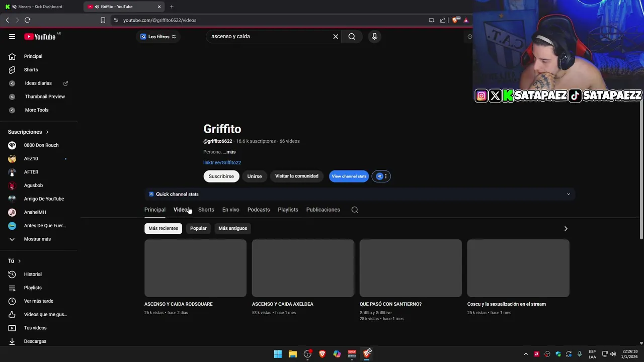Open ASCENSO Y CAIDA RODSQUARE video thumbnail
Image resolution: width=644 pixels, height=362 pixels.
point(195,268)
